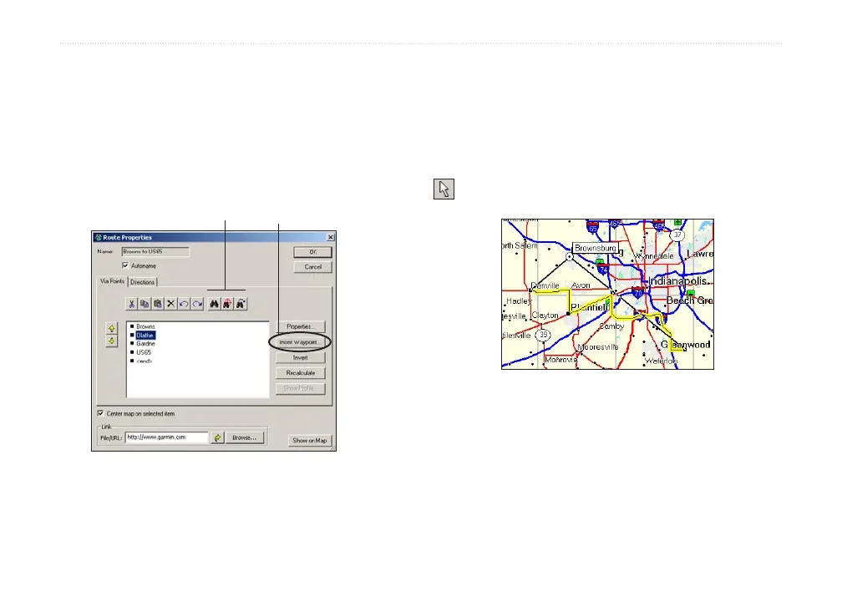The height and width of the screenshot is (616, 842).
Task: Click the Browse button
Action: tap(245, 438)
